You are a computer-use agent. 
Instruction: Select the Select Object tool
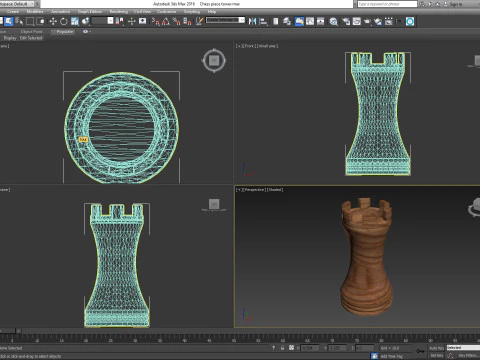[9, 21]
